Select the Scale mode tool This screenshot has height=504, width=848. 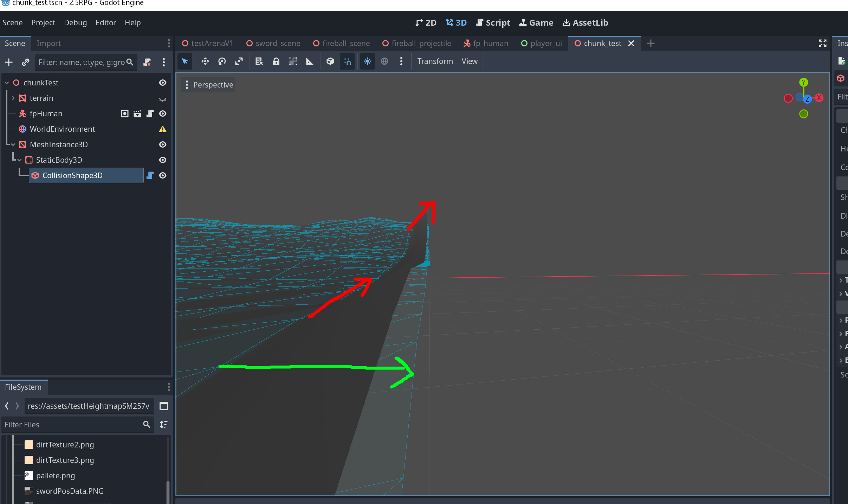pyautogui.click(x=239, y=62)
